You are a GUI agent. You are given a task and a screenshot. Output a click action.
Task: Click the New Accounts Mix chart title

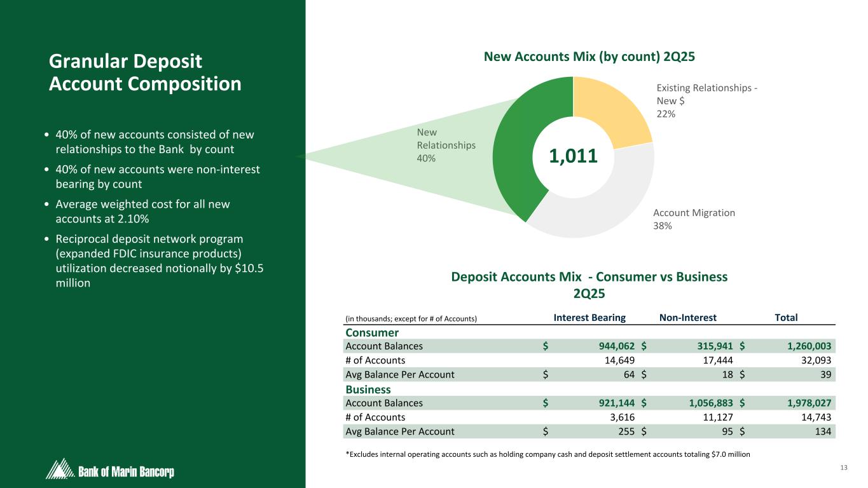click(589, 57)
